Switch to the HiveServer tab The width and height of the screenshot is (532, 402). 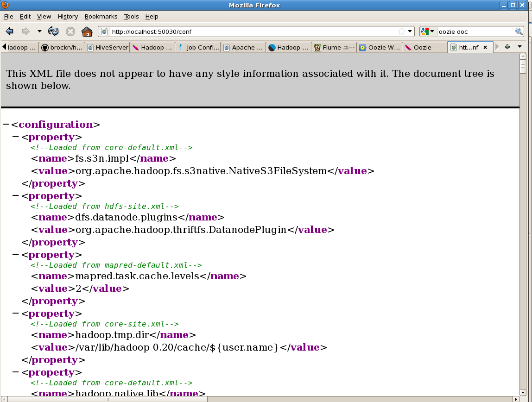point(107,47)
